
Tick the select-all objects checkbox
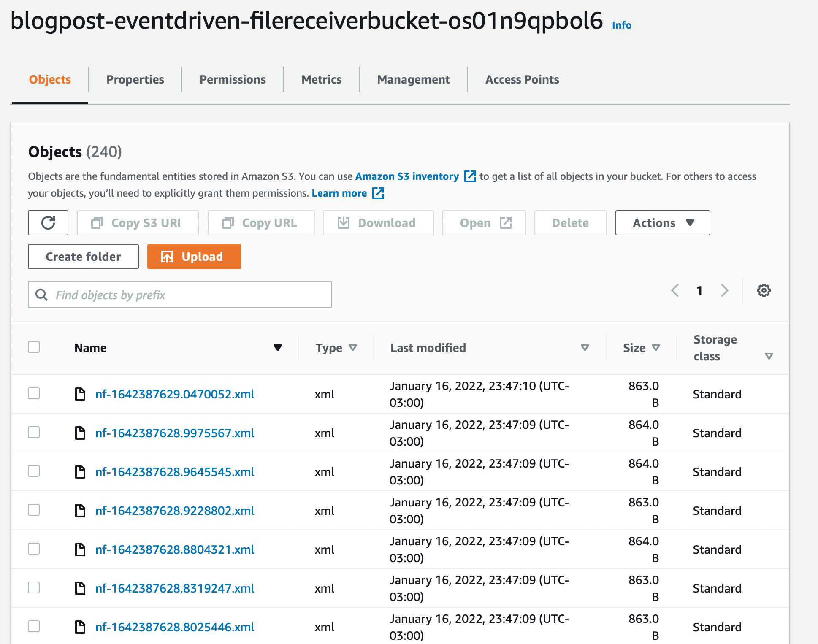coord(34,347)
